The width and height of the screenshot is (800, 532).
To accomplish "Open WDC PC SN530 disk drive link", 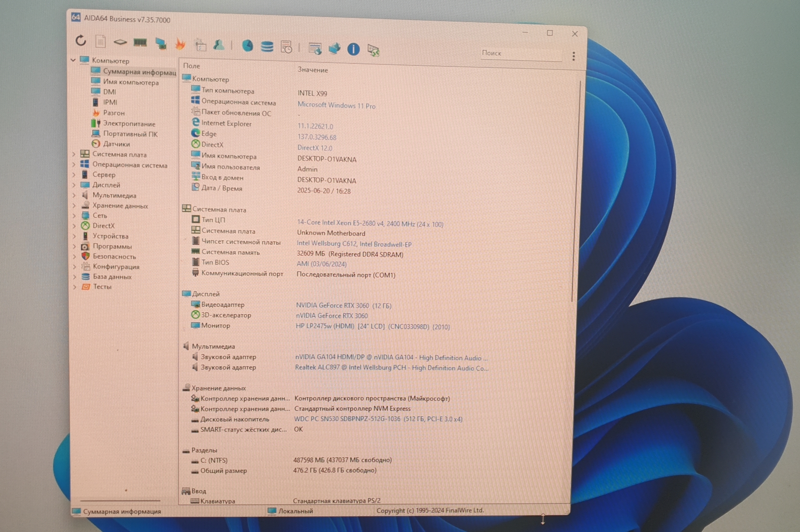I will [x=378, y=419].
